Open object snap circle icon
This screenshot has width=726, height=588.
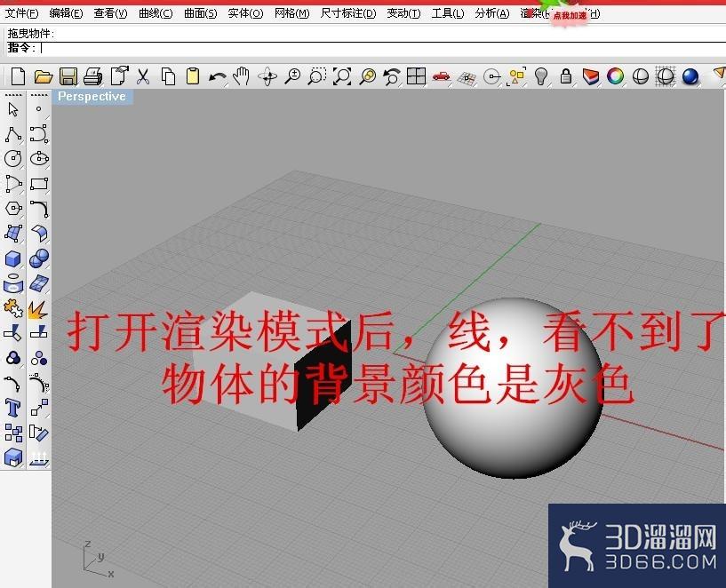[x=491, y=75]
